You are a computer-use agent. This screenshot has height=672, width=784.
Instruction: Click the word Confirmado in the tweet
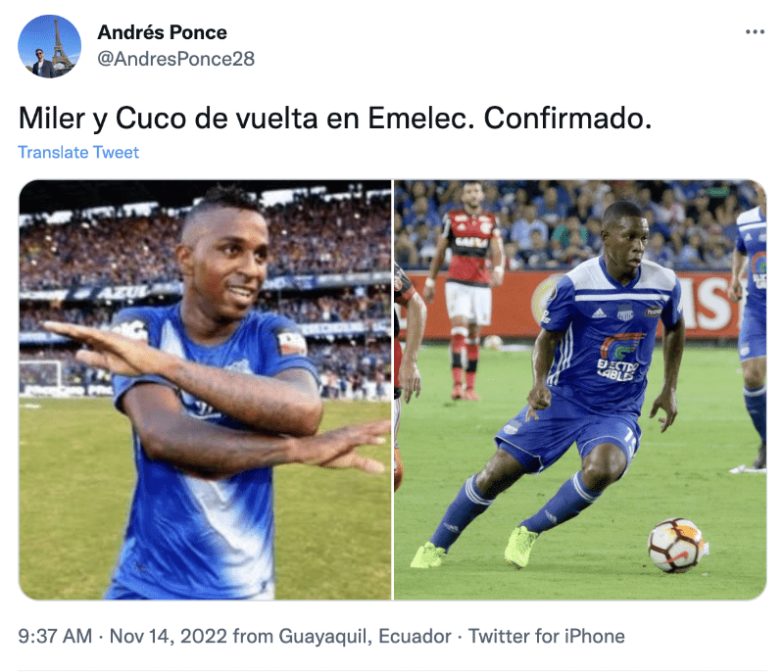(x=567, y=119)
